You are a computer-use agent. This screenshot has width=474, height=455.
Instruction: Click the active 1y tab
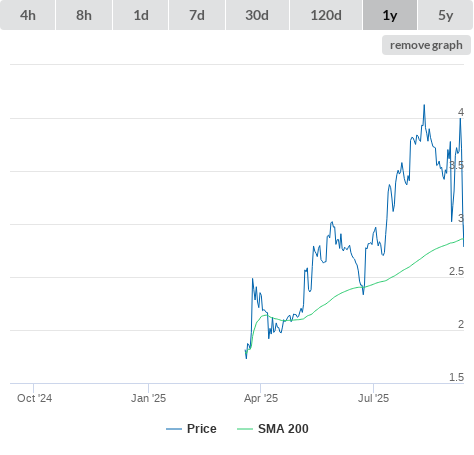(x=390, y=15)
